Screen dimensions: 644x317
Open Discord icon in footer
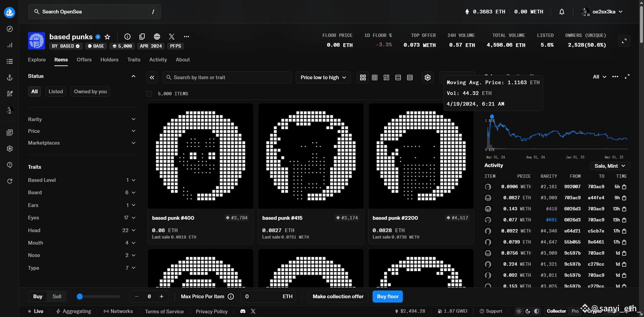pos(243,311)
